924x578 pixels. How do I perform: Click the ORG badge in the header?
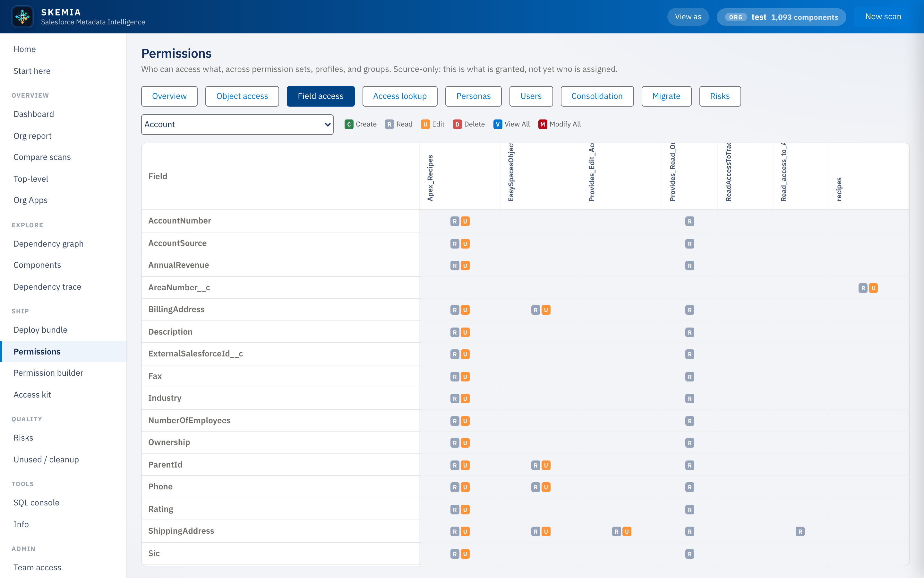tap(735, 17)
